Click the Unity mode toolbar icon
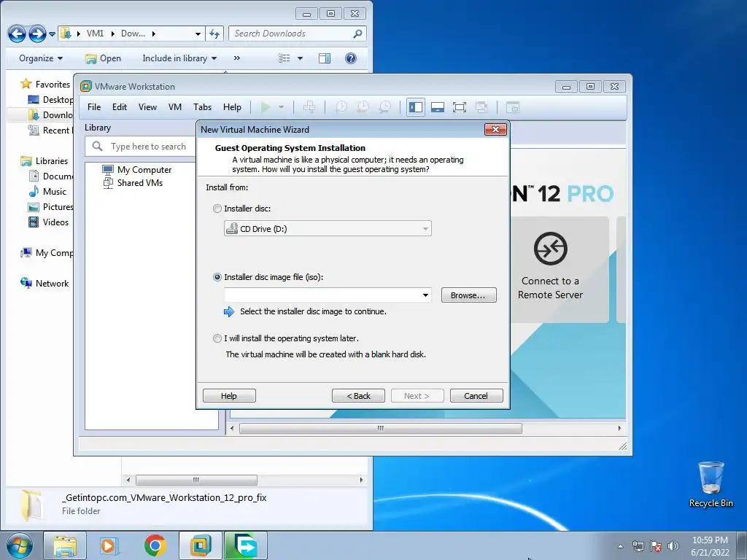This screenshot has width=747, height=560. (481, 107)
